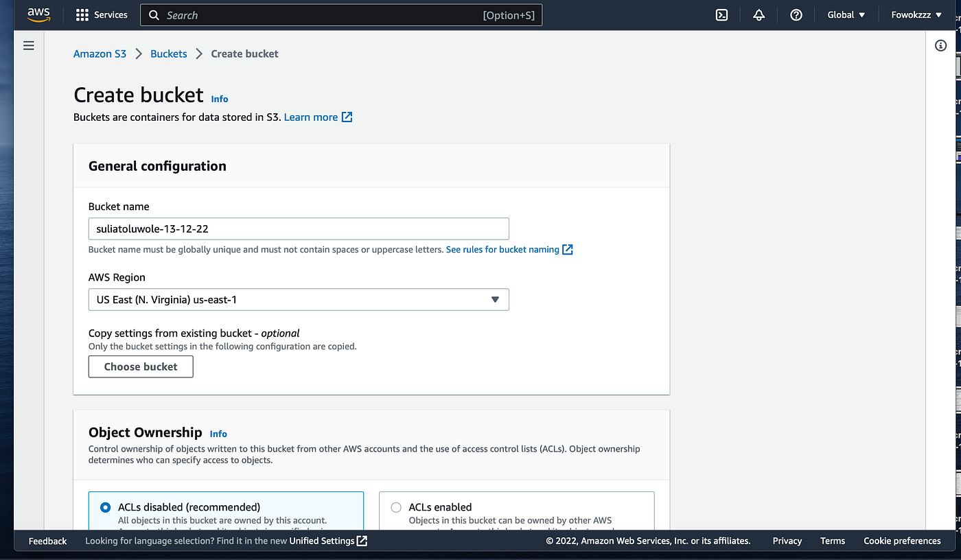Click the magnifier icon in the search bar

154,15
